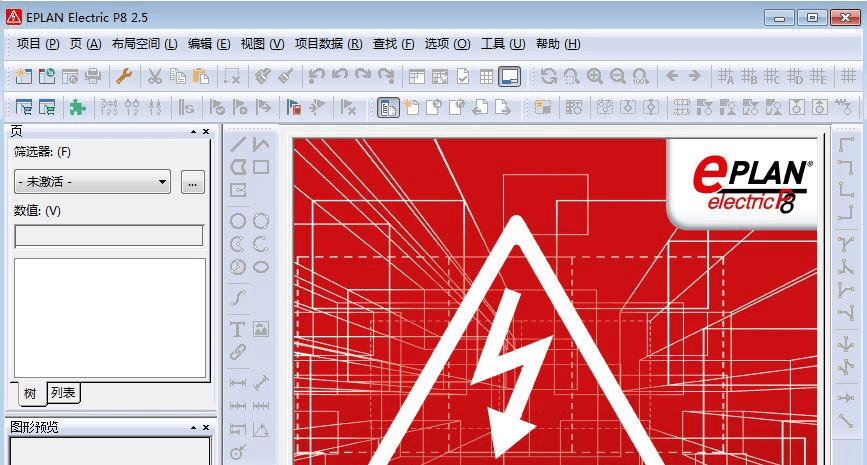
Task: Switch to the 列表 tab
Action: (63, 393)
